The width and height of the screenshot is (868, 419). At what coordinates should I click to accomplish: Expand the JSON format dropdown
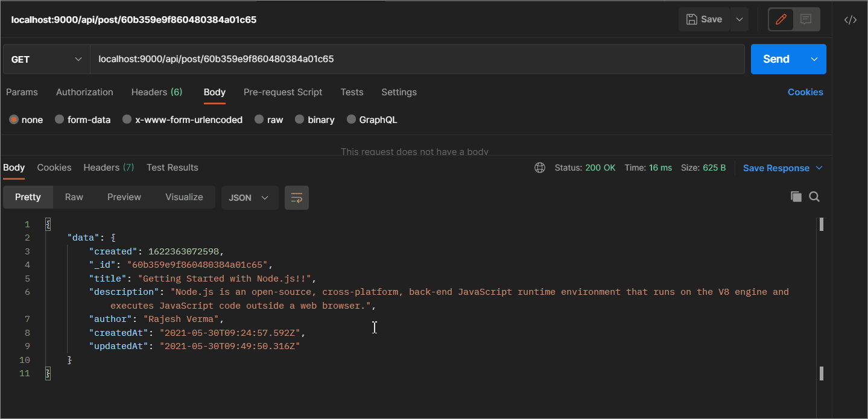[x=249, y=198]
